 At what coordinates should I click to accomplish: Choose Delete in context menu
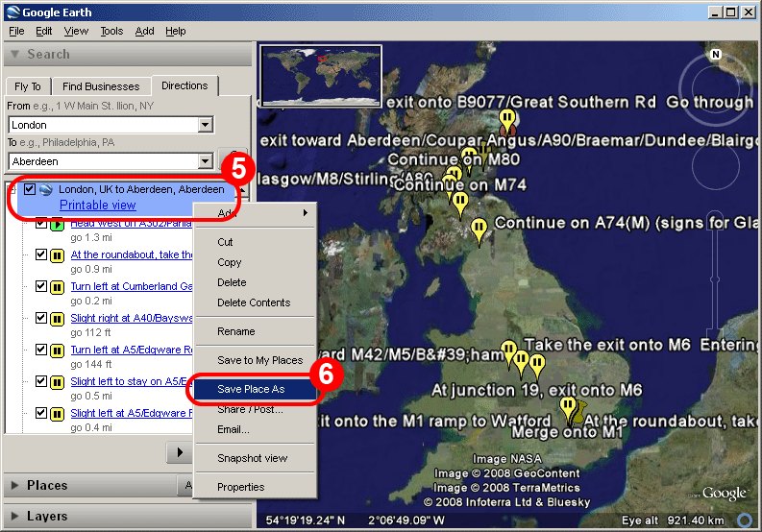256,282
